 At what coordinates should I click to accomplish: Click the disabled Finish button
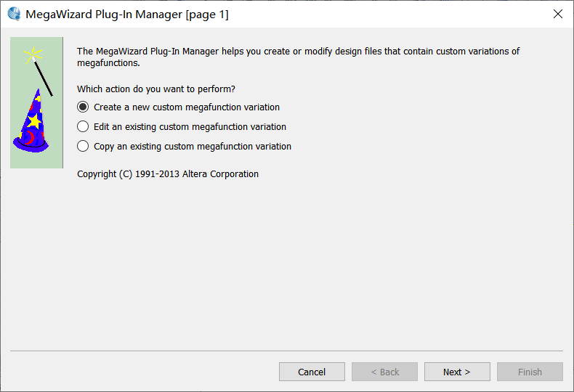530,372
